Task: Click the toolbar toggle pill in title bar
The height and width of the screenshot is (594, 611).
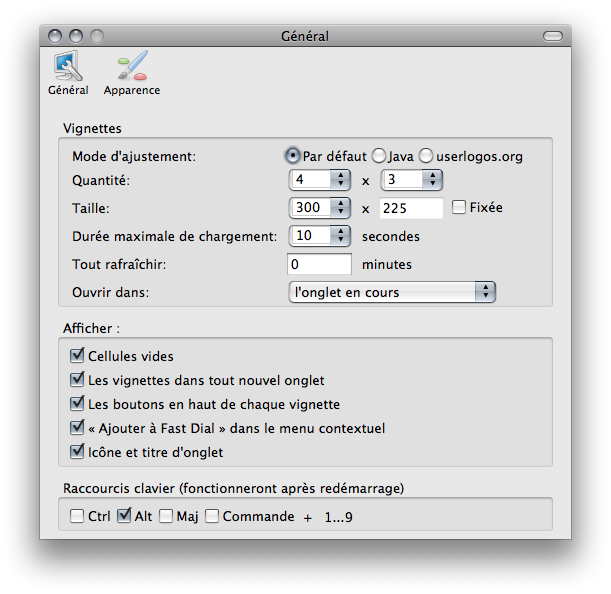Action: coord(553,36)
